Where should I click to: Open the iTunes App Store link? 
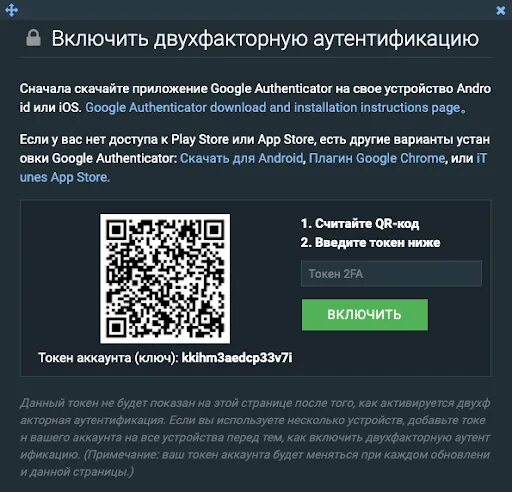click(64, 177)
